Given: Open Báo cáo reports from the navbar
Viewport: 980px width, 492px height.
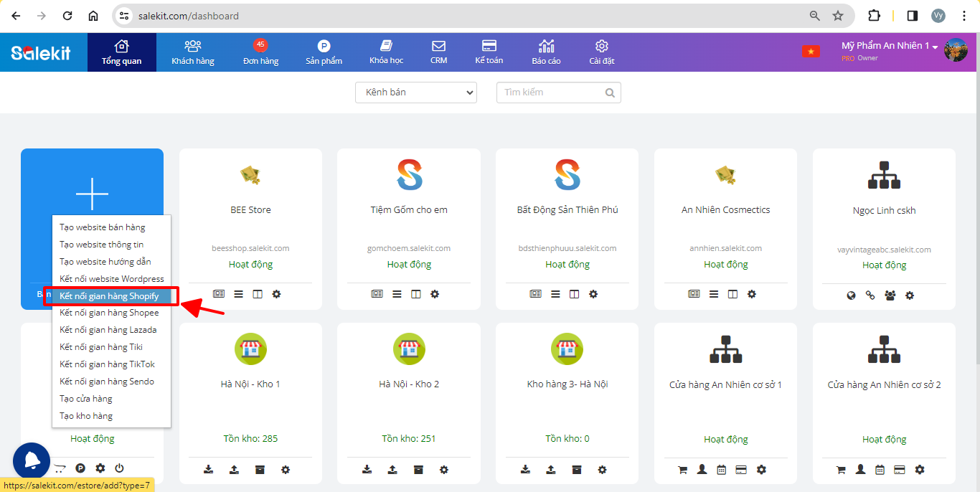Looking at the screenshot, I should (546, 52).
